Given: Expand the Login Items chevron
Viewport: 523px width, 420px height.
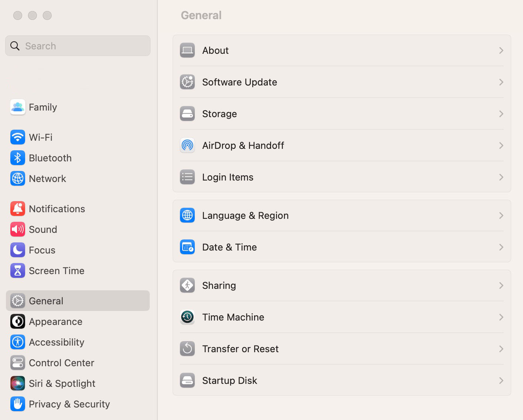Looking at the screenshot, I should [x=501, y=177].
